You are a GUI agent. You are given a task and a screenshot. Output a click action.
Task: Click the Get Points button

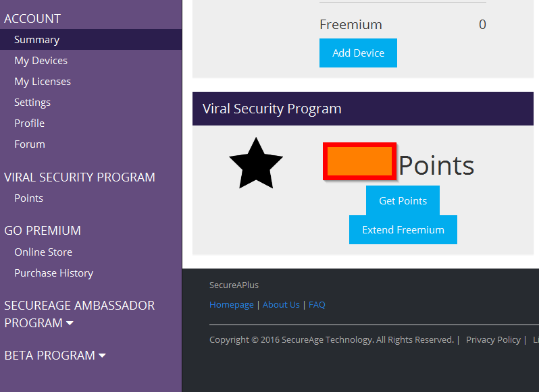tap(403, 200)
